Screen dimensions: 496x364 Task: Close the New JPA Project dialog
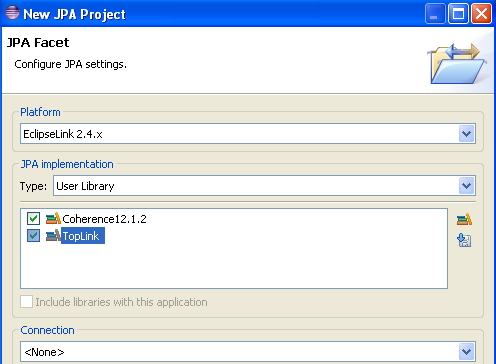481,14
